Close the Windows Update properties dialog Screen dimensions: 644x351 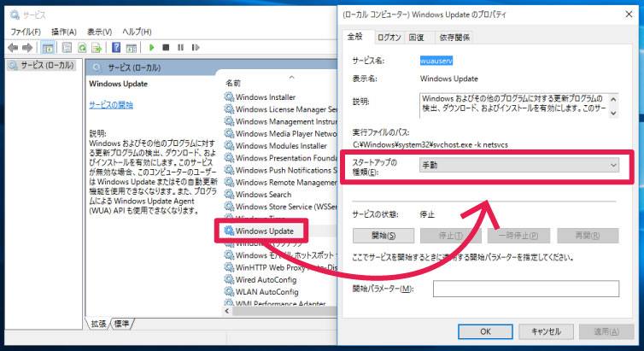tap(629, 15)
